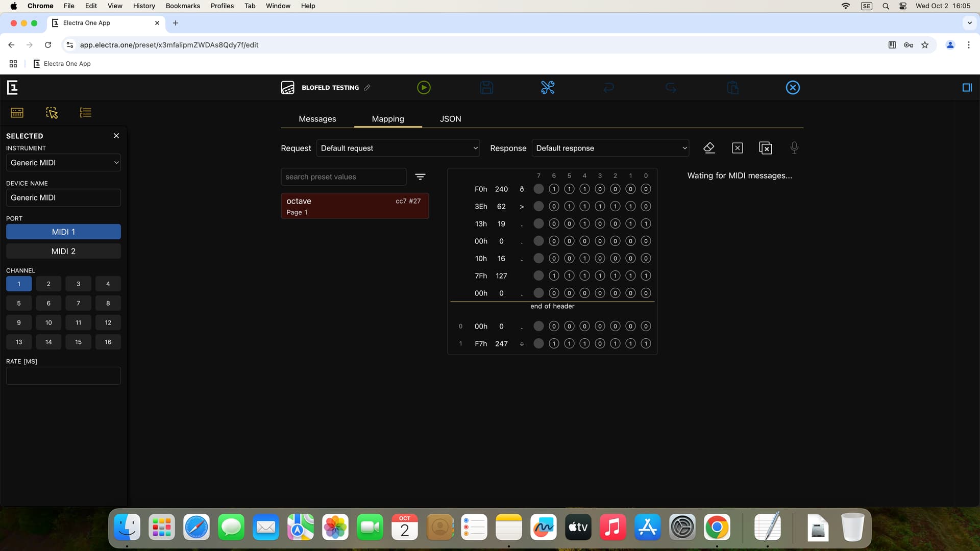The height and width of the screenshot is (551, 980).
Task: Switch to the Messages tab
Action: tap(317, 119)
